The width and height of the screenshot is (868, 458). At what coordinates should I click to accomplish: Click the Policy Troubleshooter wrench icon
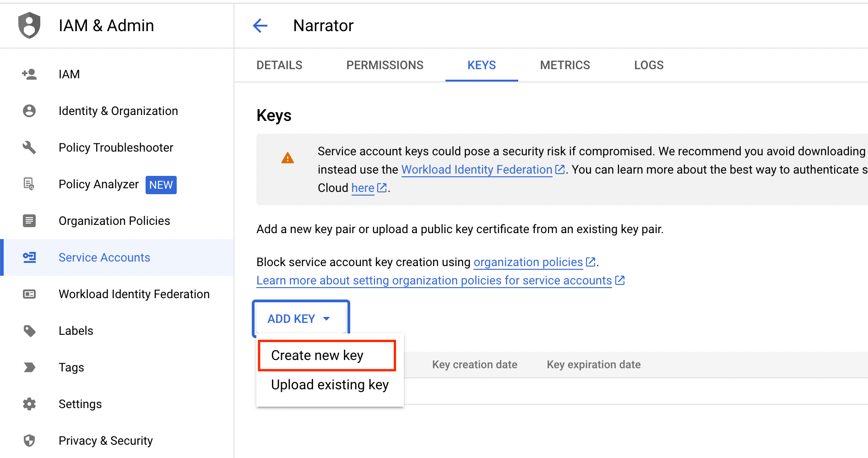(x=29, y=147)
